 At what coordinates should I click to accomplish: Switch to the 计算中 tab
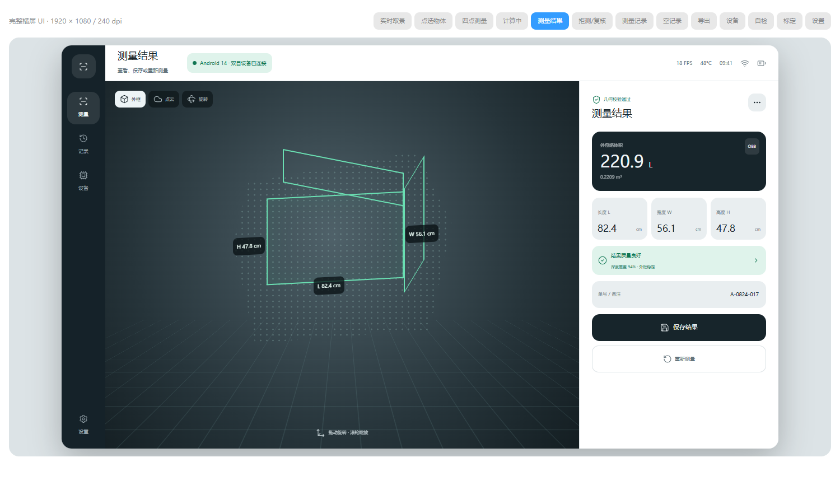pos(512,21)
